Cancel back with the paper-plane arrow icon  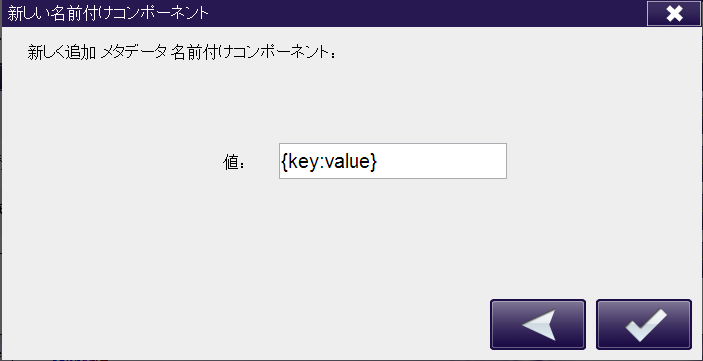pyautogui.click(x=538, y=325)
